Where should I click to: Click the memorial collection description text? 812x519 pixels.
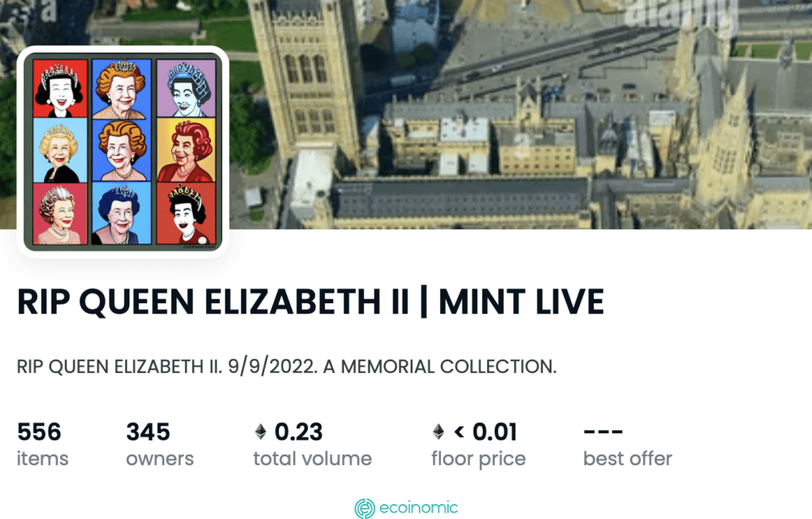(286, 367)
